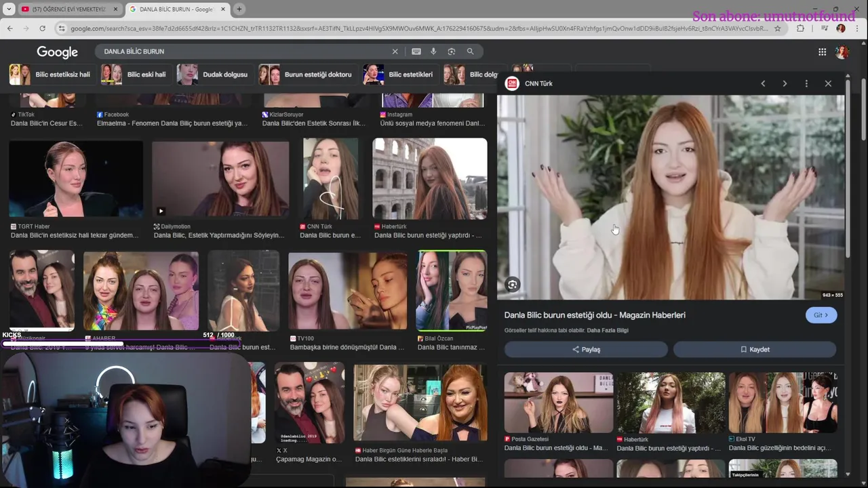Click the Git button
The image size is (868, 488).
[x=821, y=315]
